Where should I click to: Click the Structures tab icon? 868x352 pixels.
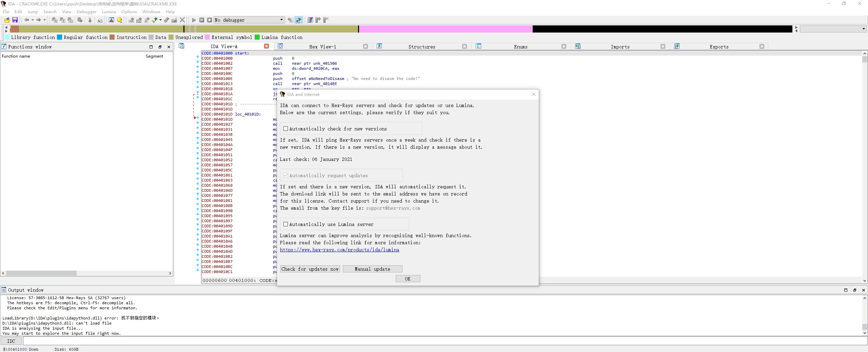tap(379, 46)
